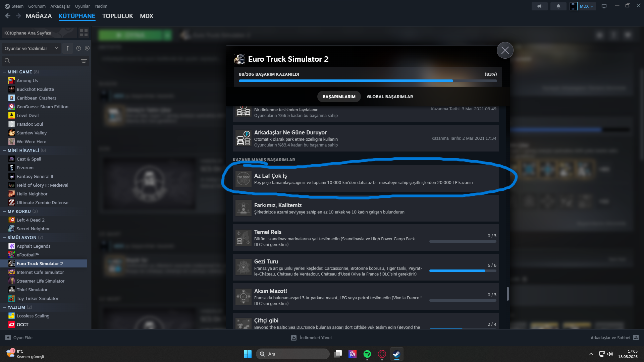Click the taskbar search box Ara
The height and width of the screenshot is (362, 644).
(292, 354)
